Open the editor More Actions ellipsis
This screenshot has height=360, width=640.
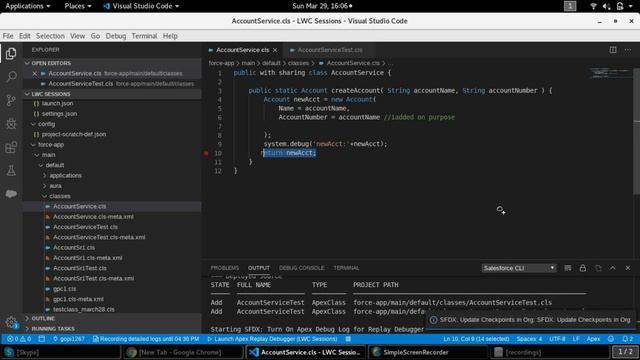[x=628, y=50]
